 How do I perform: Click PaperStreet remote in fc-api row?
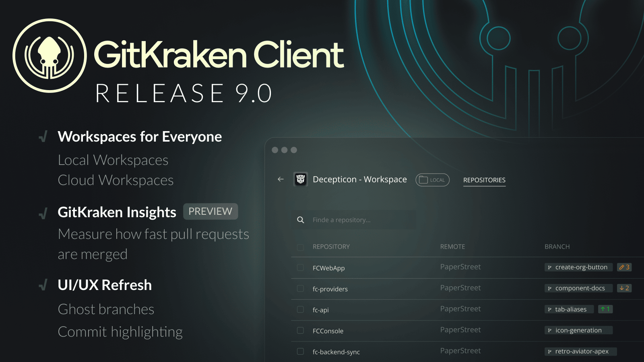[x=460, y=309]
